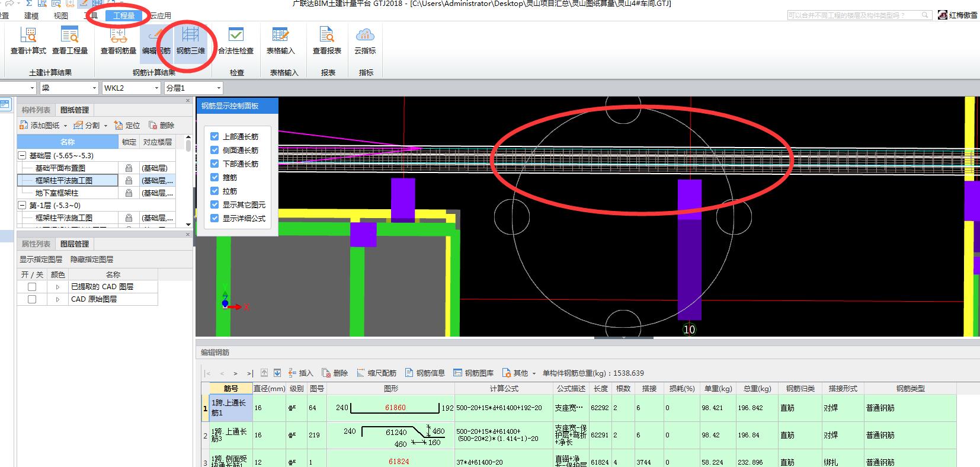Screen dimensions: 980x467
Task: Toggle 上部通长筋 checkbox
Action: (x=214, y=136)
